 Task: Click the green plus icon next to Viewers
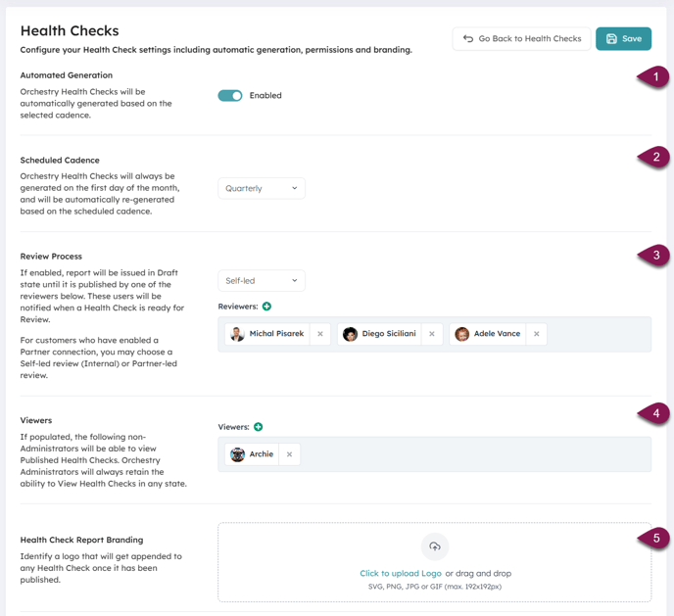coord(259,427)
